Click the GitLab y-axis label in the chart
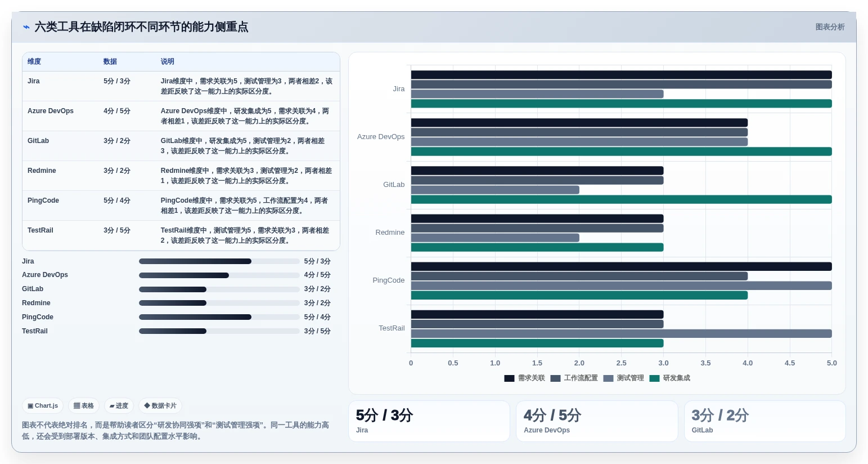Viewport: 868px width, 464px height. (x=394, y=185)
